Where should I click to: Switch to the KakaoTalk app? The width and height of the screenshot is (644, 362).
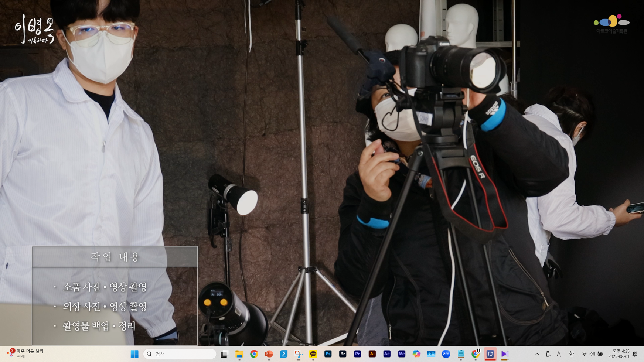pos(313,354)
